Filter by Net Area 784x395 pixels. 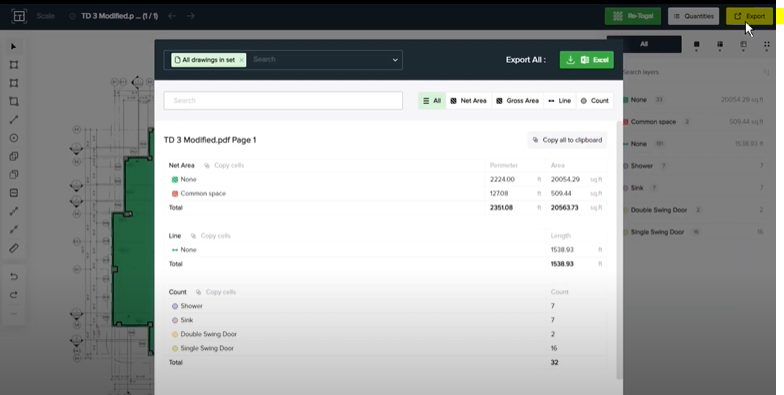468,100
